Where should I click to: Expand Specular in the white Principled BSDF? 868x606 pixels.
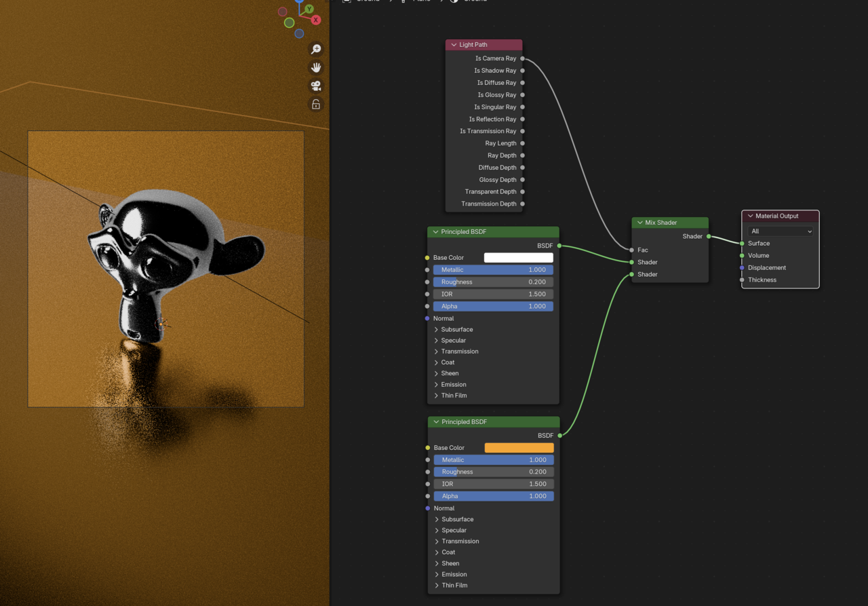point(436,341)
